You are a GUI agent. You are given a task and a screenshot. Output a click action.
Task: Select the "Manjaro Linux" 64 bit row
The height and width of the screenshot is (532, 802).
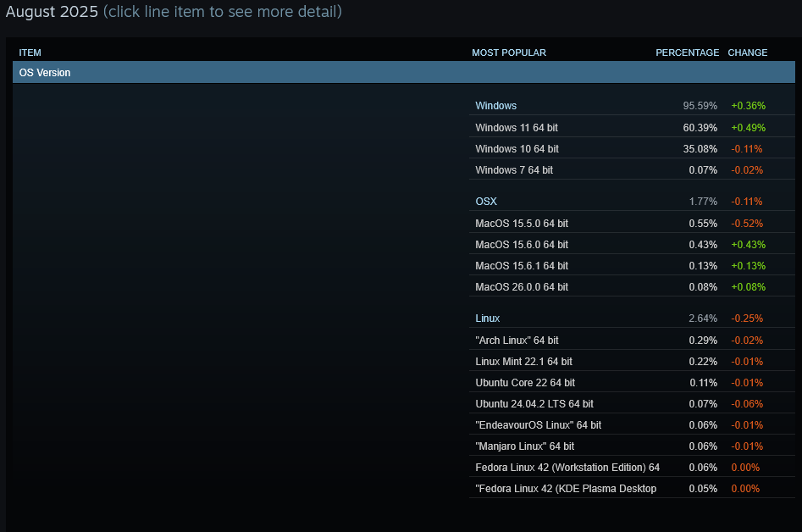[x=632, y=446]
